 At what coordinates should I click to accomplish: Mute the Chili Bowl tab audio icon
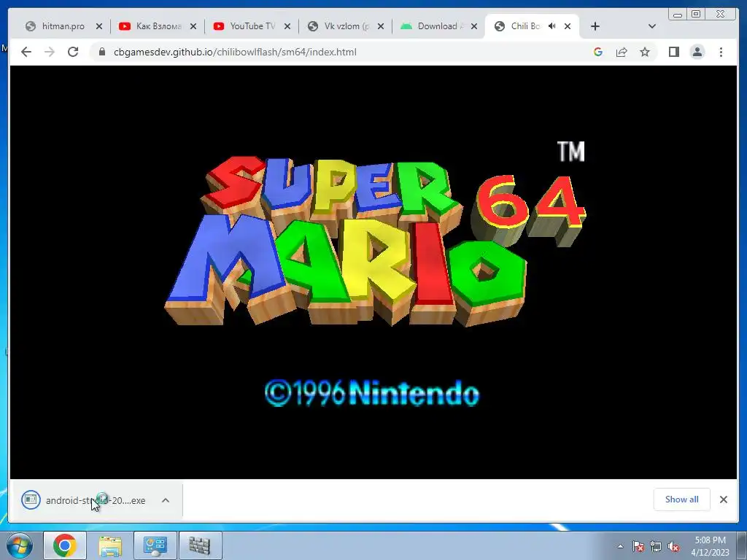pyautogui.click(x=551, y=26)
